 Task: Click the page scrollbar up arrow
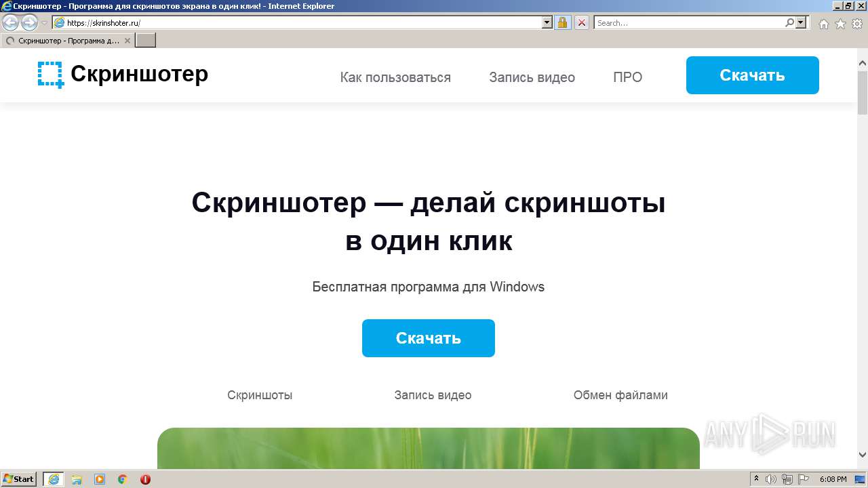[863, 64]
